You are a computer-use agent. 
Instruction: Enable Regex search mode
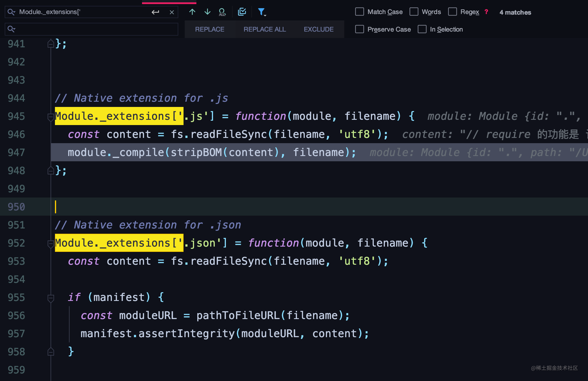coord(453,12)
